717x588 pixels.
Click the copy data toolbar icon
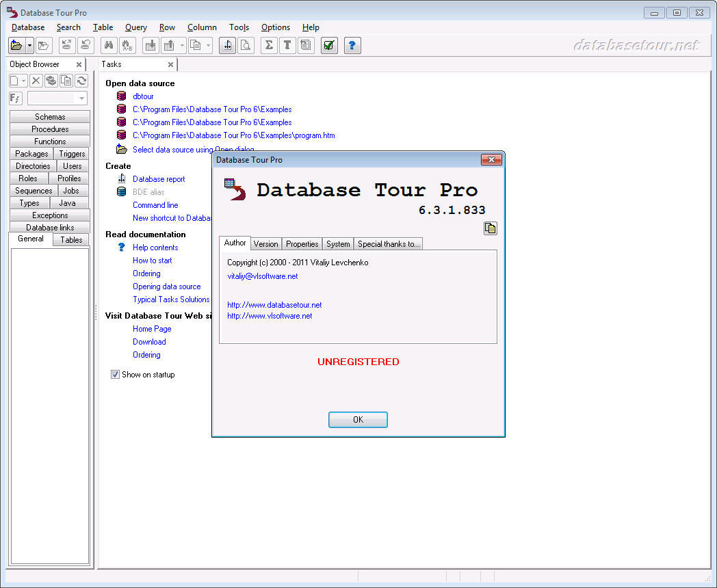coord(195,45)
